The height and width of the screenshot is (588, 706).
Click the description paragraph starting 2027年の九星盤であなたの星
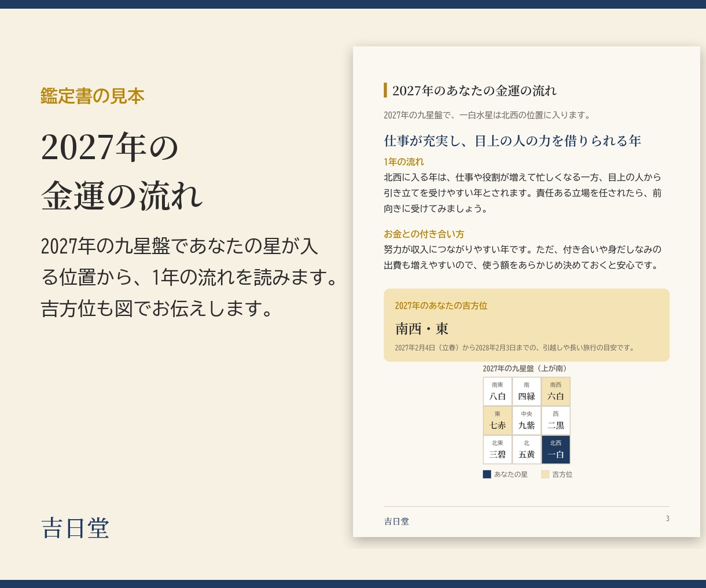pyautogui.click(x=189, y=277)
